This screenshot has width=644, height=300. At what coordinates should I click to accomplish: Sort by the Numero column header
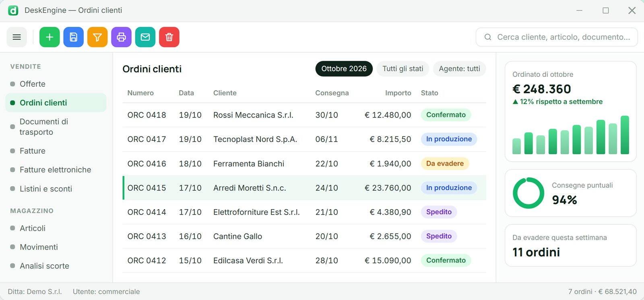tap(140, 93)
